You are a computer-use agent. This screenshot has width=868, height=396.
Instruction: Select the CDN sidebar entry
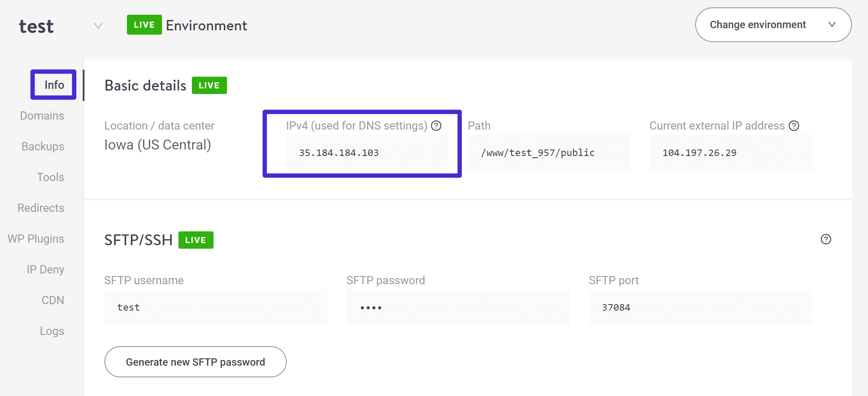click(52, 300)
